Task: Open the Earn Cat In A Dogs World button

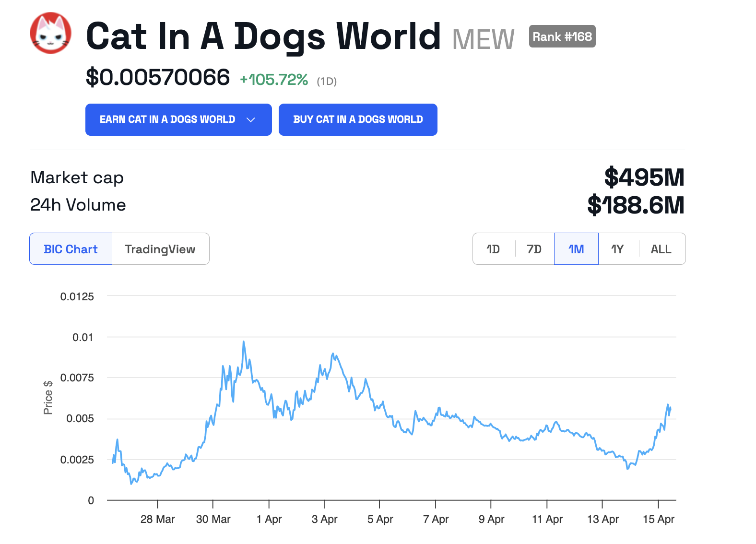Action: point(178,119)
